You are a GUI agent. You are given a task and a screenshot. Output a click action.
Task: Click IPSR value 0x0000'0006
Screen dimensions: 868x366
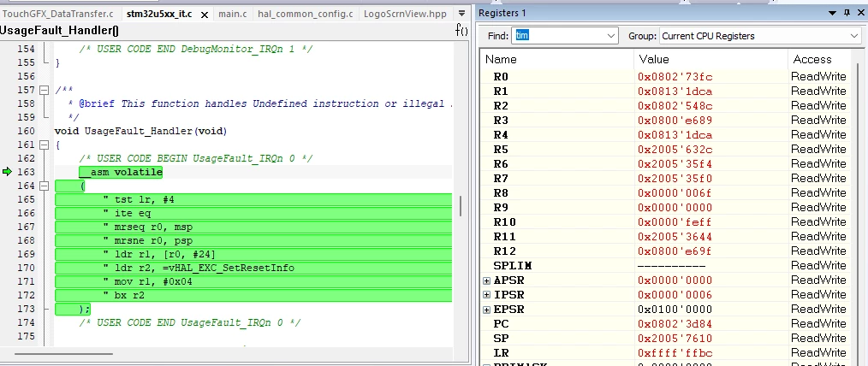675,295
